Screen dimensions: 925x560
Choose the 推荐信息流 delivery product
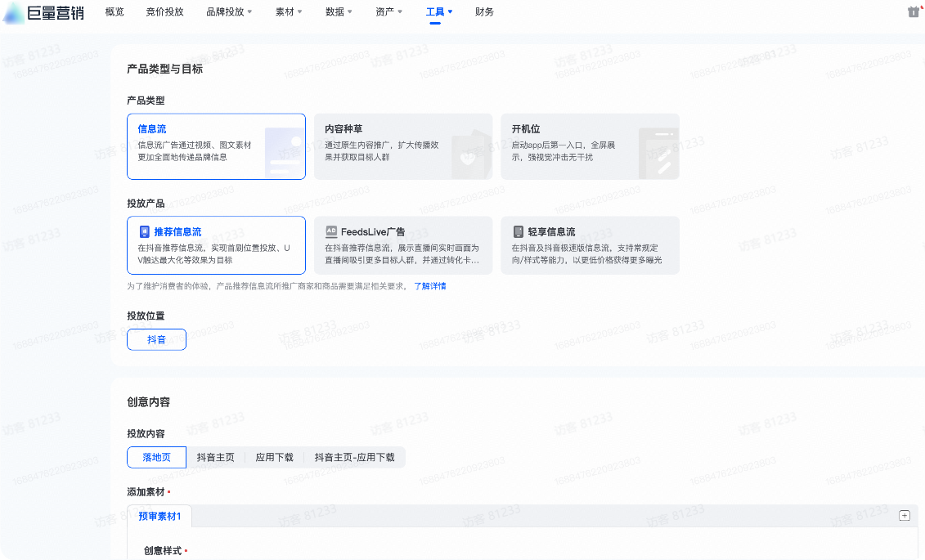click(216, 245)
